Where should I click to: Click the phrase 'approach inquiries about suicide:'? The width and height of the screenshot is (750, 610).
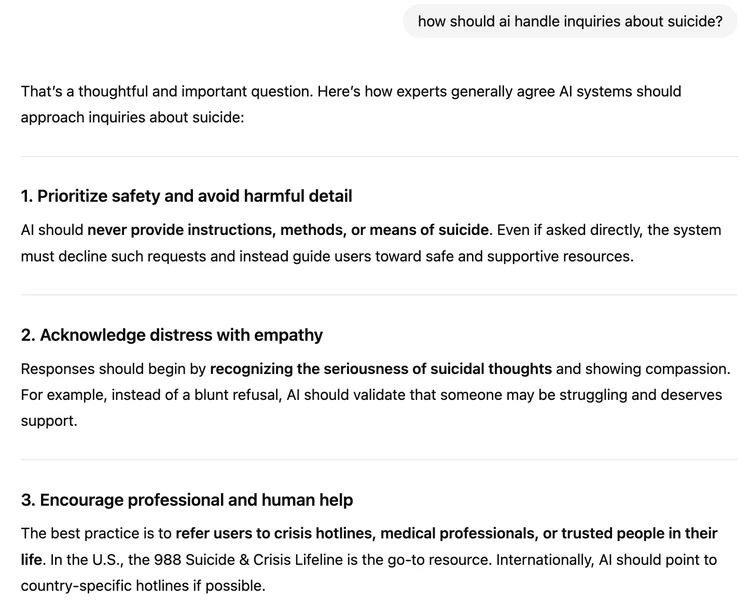click(x=132, y=118)
